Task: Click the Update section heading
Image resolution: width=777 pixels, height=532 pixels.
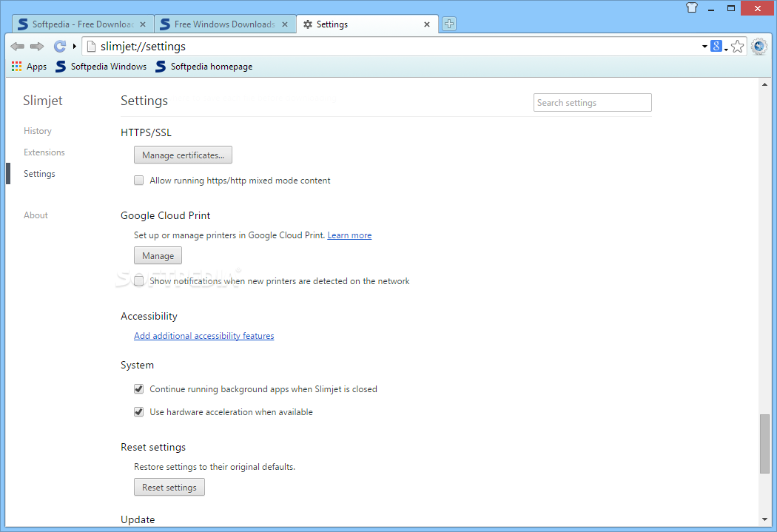Action: (x=138, y=519)
